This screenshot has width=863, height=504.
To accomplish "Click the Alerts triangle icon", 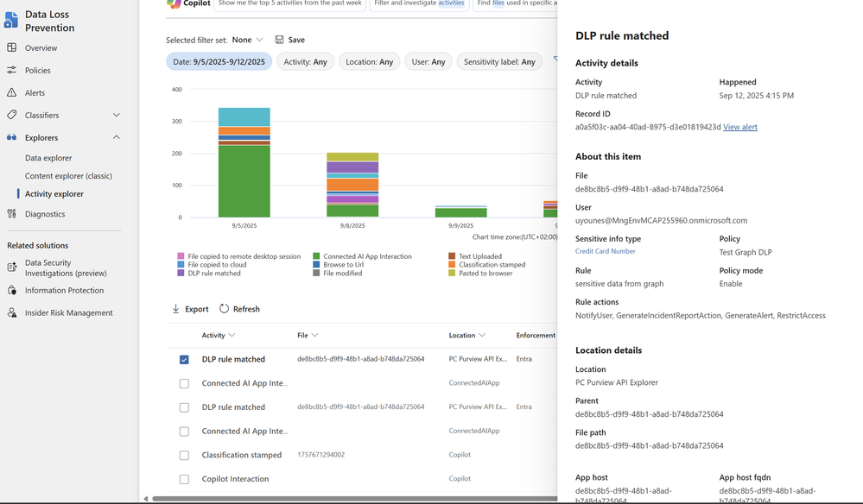I will coord(11,92).
